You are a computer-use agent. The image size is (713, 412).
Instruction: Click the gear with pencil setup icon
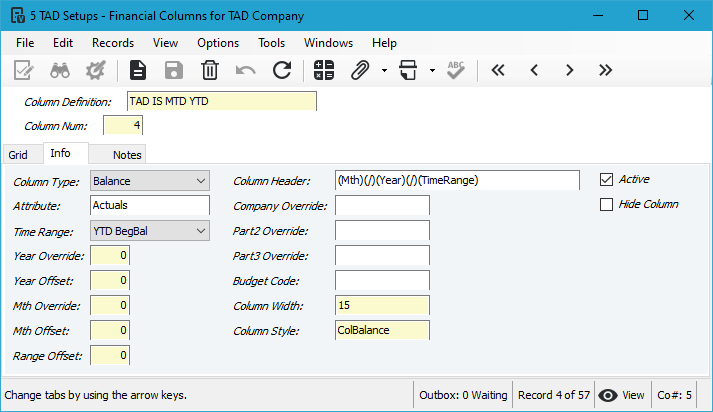coord(95,70)
